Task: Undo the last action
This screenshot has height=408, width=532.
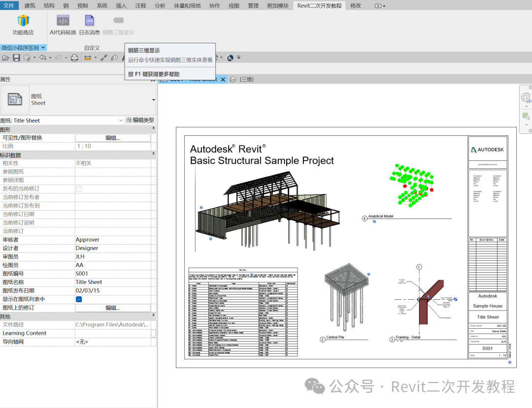Action: 43,58
